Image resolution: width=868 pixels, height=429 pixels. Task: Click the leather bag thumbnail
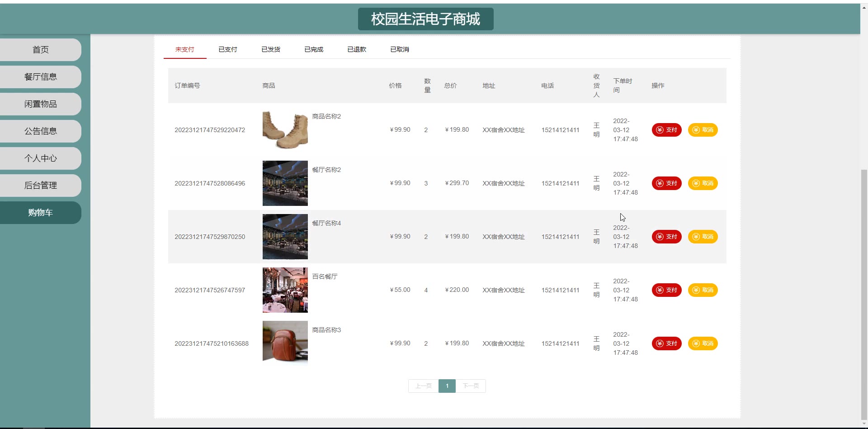(x=285, y=343)
